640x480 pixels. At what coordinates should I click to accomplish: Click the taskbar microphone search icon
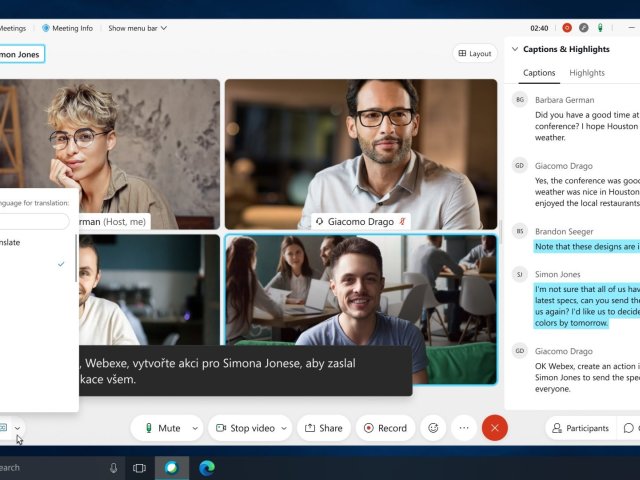point(113,468)
